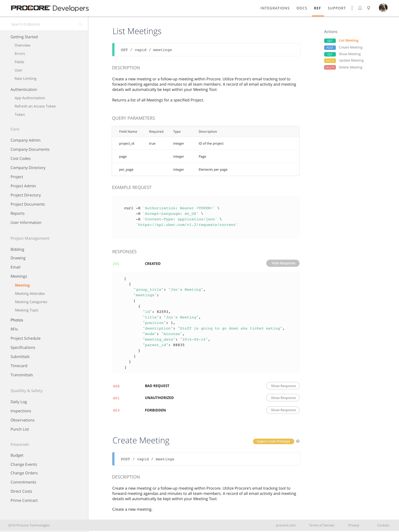Click the PATCH badge for Update Meeting
The width and height of the screenshot is (399, 532).
[x=330, y=61]
